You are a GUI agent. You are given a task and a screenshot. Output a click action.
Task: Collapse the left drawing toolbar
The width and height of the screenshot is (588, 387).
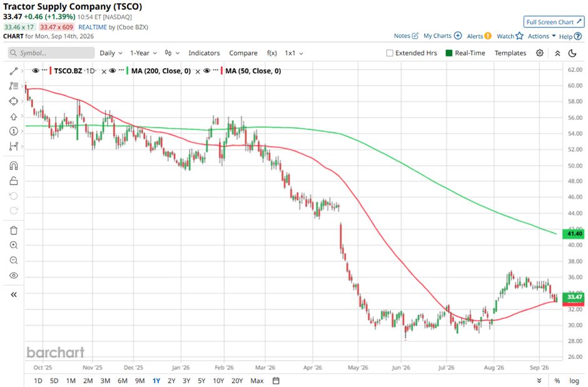pos(14,294)
